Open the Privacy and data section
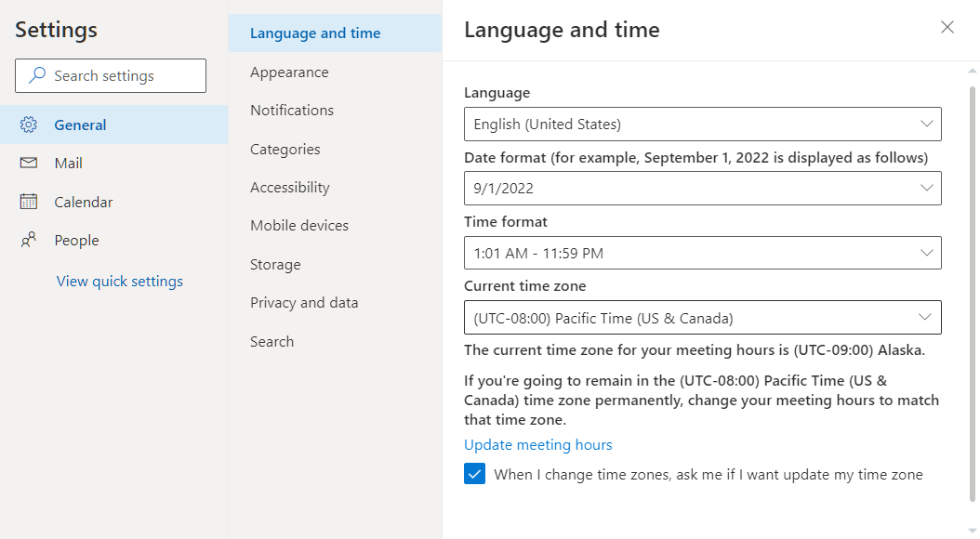Image resolution: width=980 pixels, height=539 pixels. [x=301, y=302]
